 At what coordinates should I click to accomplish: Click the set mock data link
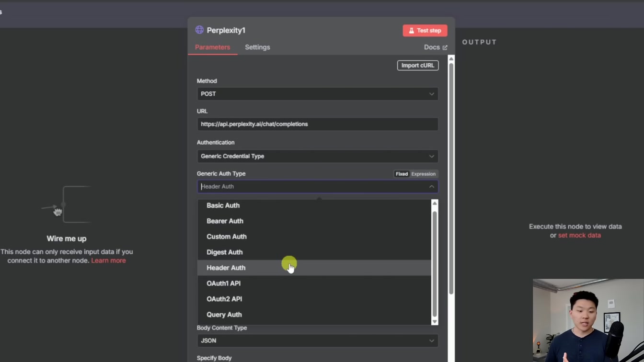point(579,236)
